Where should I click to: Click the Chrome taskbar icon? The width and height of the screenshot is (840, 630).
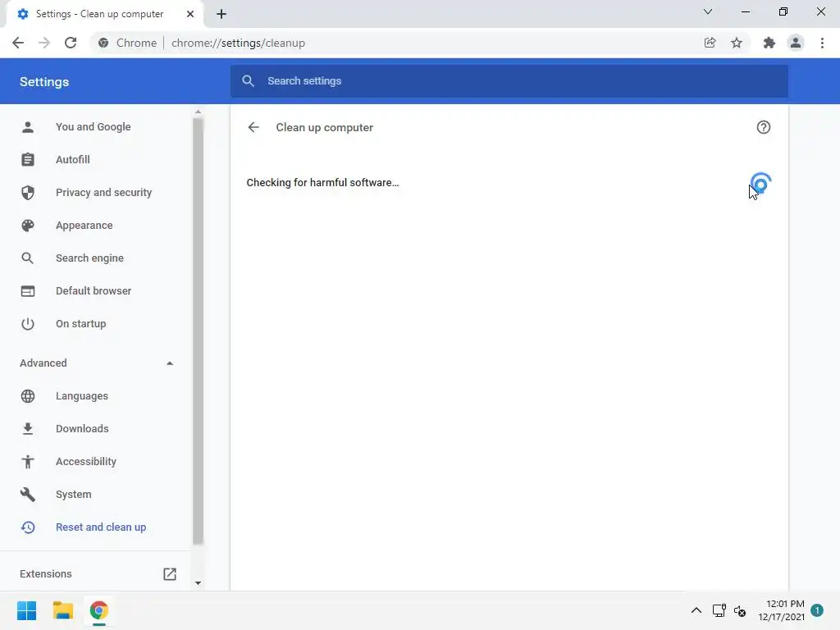[x=99, y=610]
